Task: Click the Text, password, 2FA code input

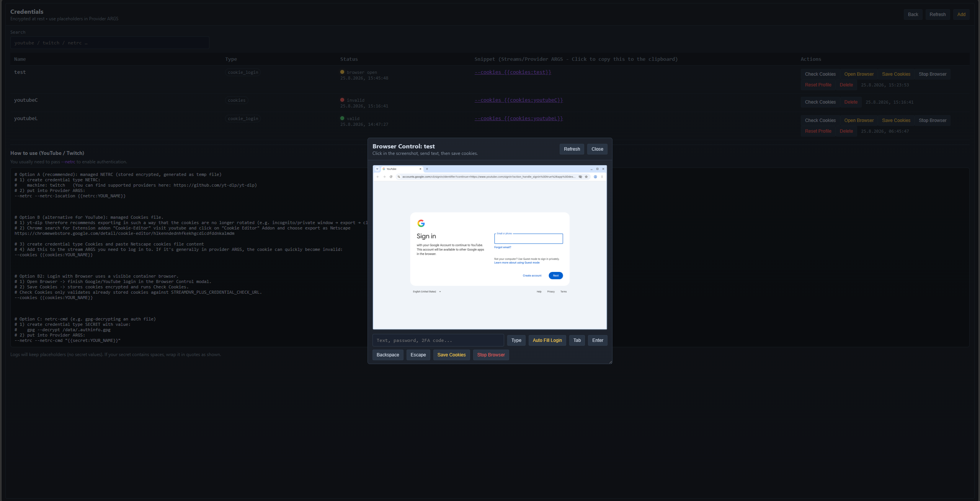Action: 438,340
